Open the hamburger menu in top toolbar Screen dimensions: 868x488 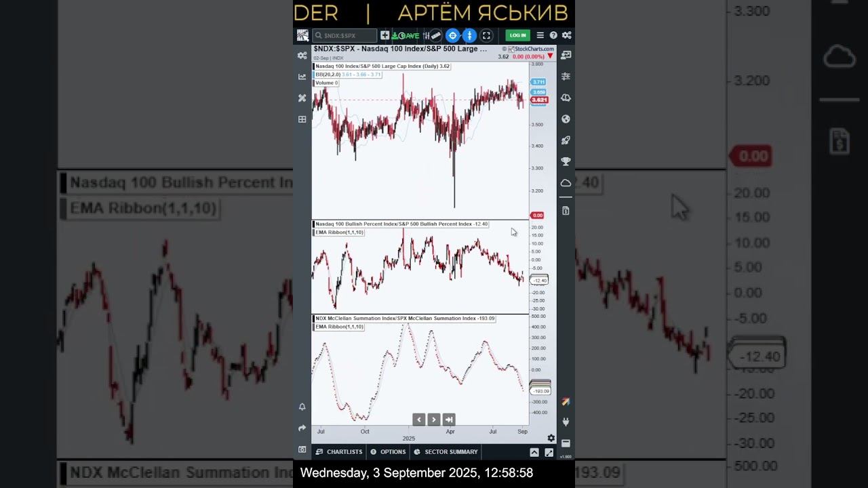click(540, 35)
